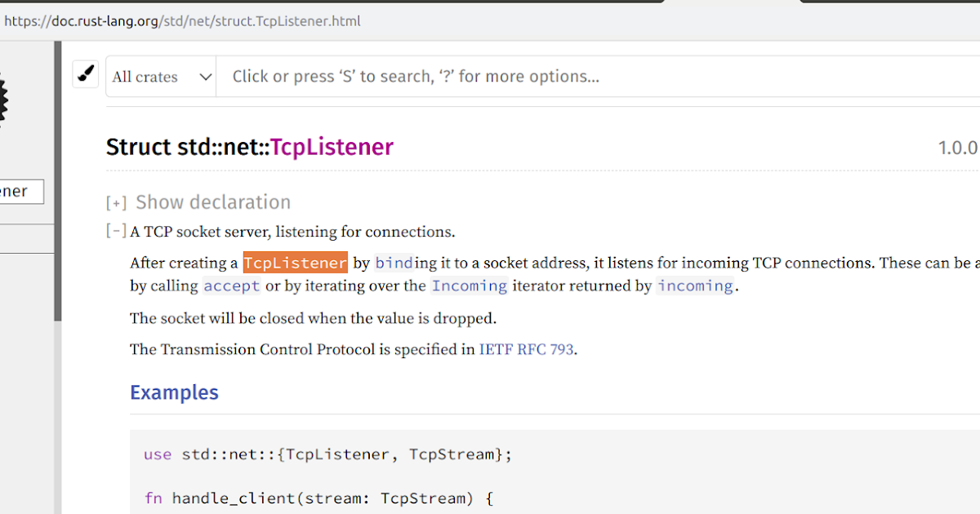Click the "net" module in the page title
Image resolution: width=980 pixels, height=514 pixels.
[243, 147]
